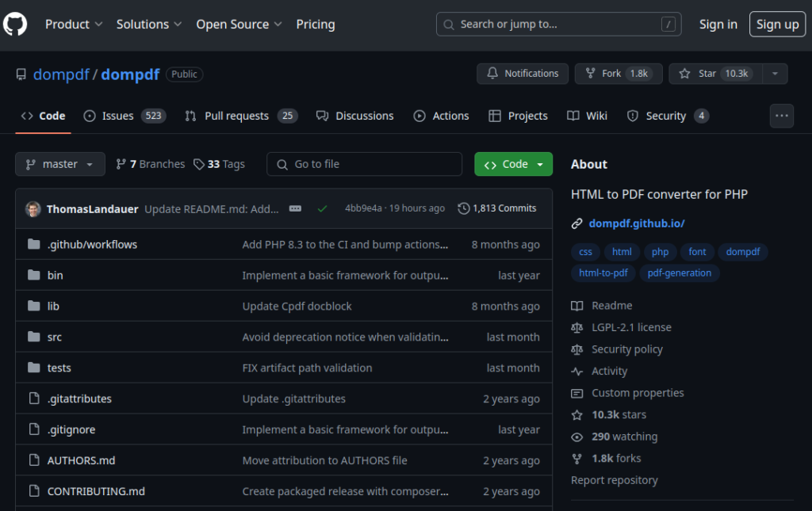Click the pulse icon by Activity

coord(577,372)
